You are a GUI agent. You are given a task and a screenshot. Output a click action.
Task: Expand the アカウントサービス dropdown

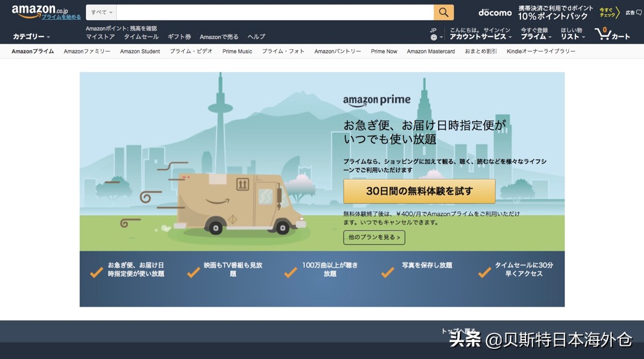click(481, 36)
